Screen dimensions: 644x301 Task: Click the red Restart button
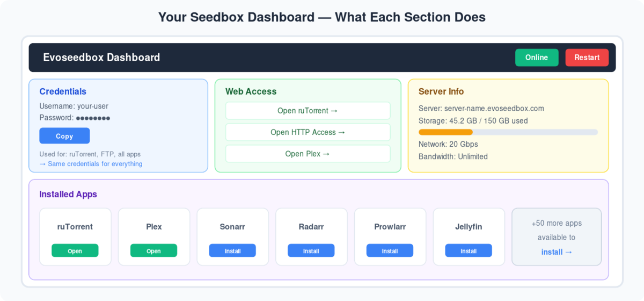(x=587, y=58)
